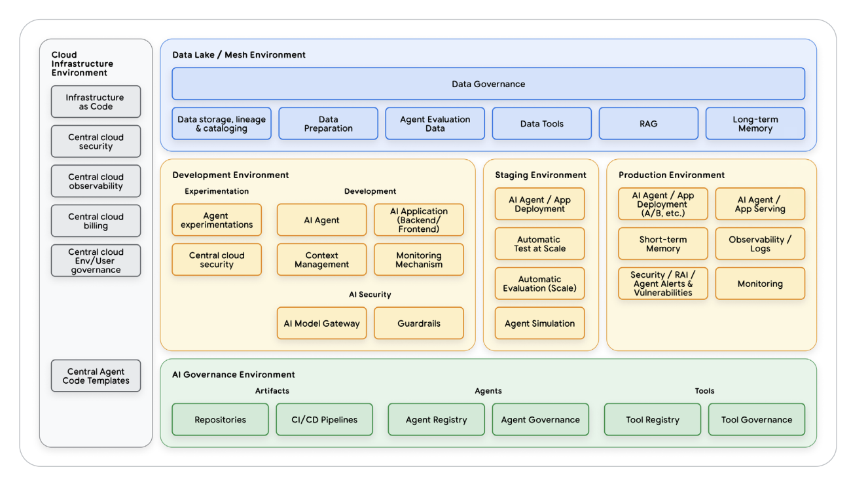
Task: Click Agent Simulation in Staging Environment
Action: click(539, 323)
